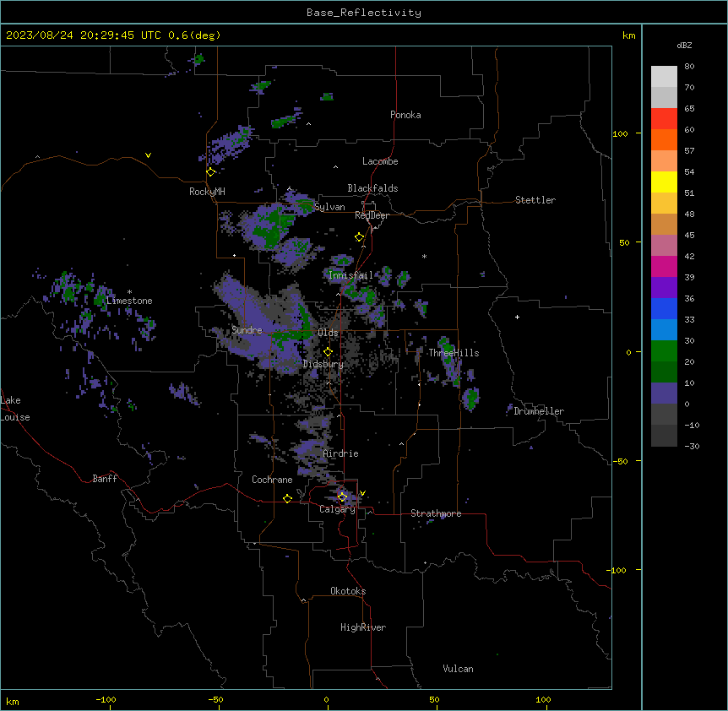728x711 pixels.
Task: Select the dark grey -30 to -10 legend swatch
Action: point(664,436)
